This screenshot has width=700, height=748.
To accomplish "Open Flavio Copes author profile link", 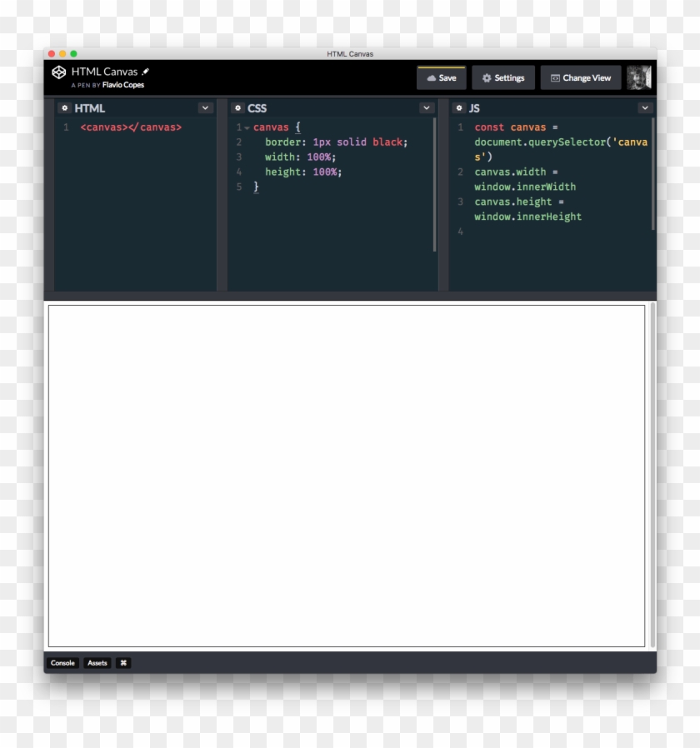I will (x=122, y=85).
